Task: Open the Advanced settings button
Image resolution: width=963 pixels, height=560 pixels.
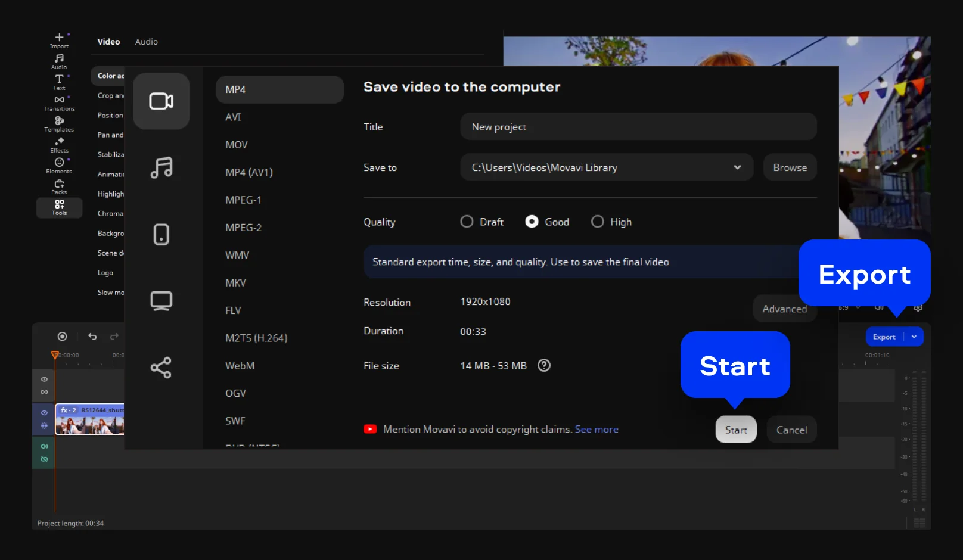Action: coord(784,309)
